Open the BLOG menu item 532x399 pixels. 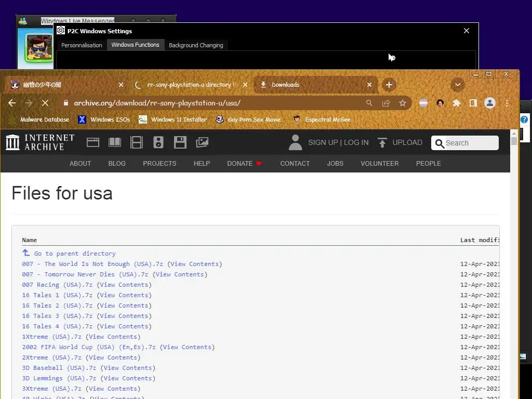(x=117, y=164)
